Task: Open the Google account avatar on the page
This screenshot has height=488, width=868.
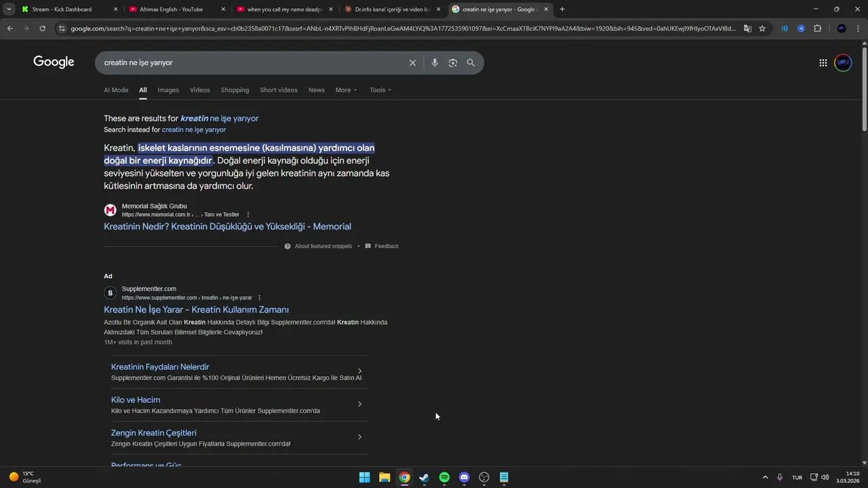Action: point(843,63)
